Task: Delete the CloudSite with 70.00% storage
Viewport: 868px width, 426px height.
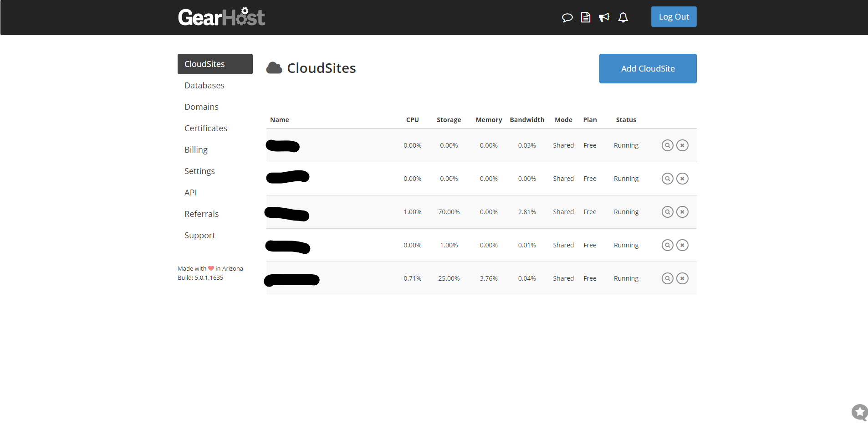Action: coord(682,212)
